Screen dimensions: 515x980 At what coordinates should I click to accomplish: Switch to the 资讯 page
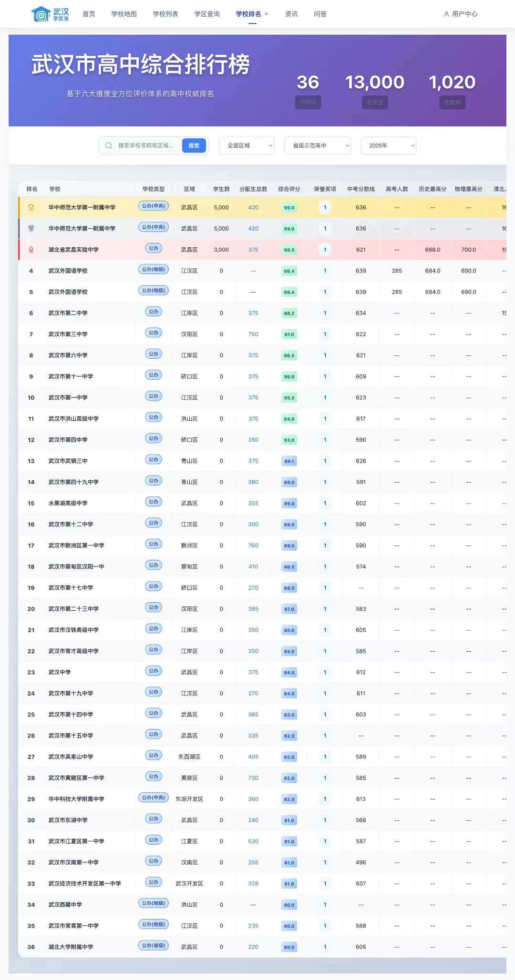(291, 14)
